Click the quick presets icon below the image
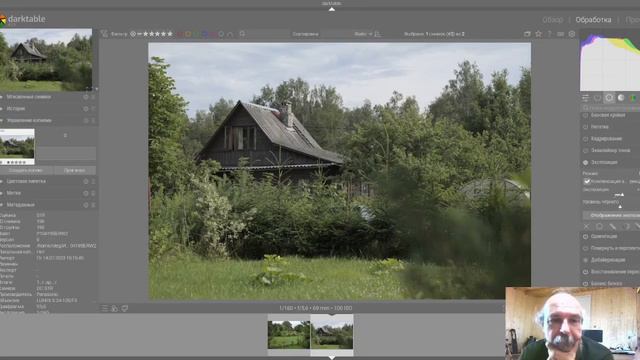The image size is (640, 360). click(x=105, y=309)
